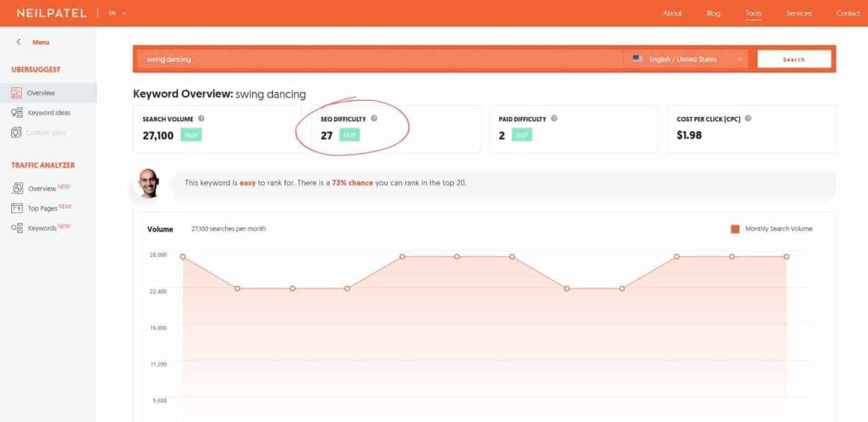Open the Cost Per Click help tooltip
This screenshot has width=868, height=422.
(749, 119)
